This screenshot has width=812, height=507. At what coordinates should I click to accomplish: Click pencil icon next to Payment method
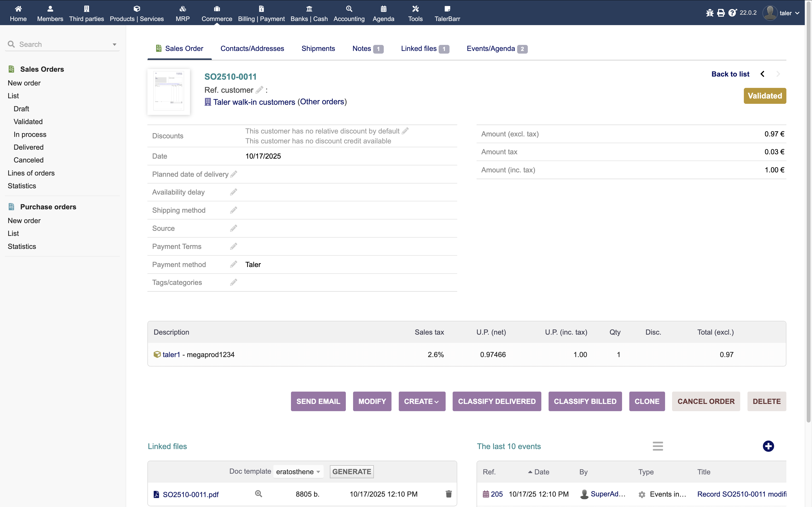(233, 265)
